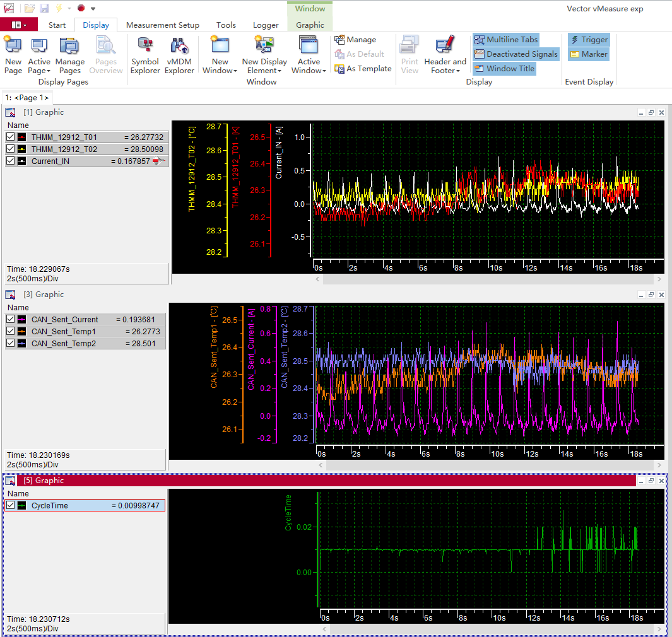The height and width of the screenshot is (637, 672).
Task: Toggle the Multiline Tabs button
Action: pyautogui.click(x=506, y=40)
